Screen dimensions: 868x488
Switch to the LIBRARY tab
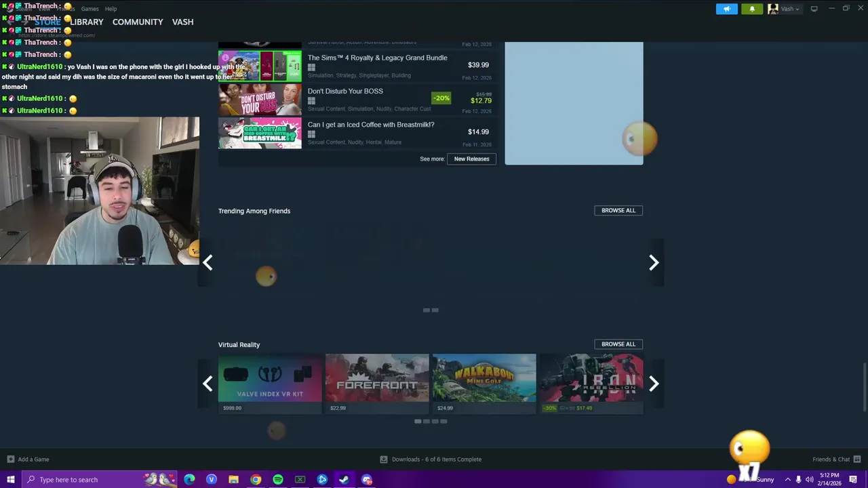87,22
